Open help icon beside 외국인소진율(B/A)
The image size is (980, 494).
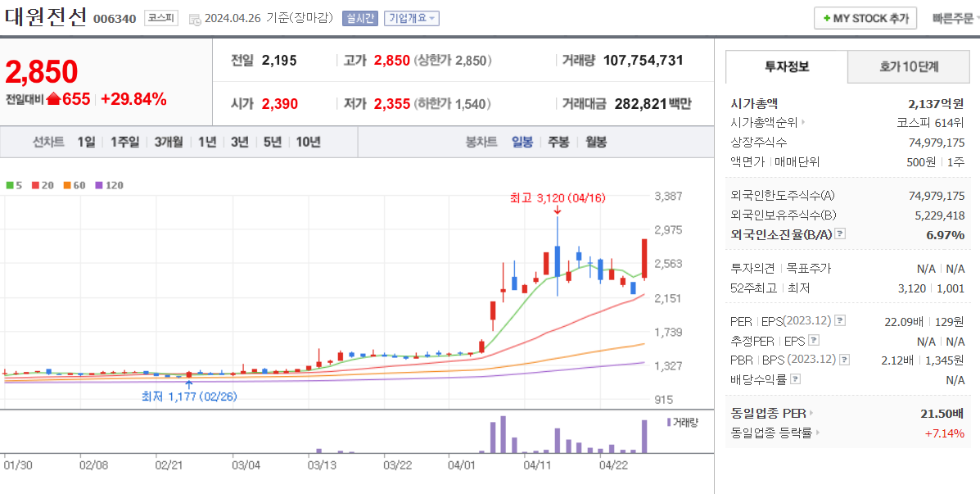[x=840, y=234]
